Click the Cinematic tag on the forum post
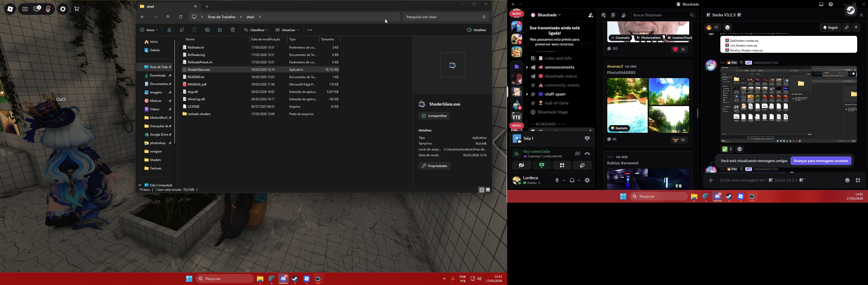 click(621, 38)
